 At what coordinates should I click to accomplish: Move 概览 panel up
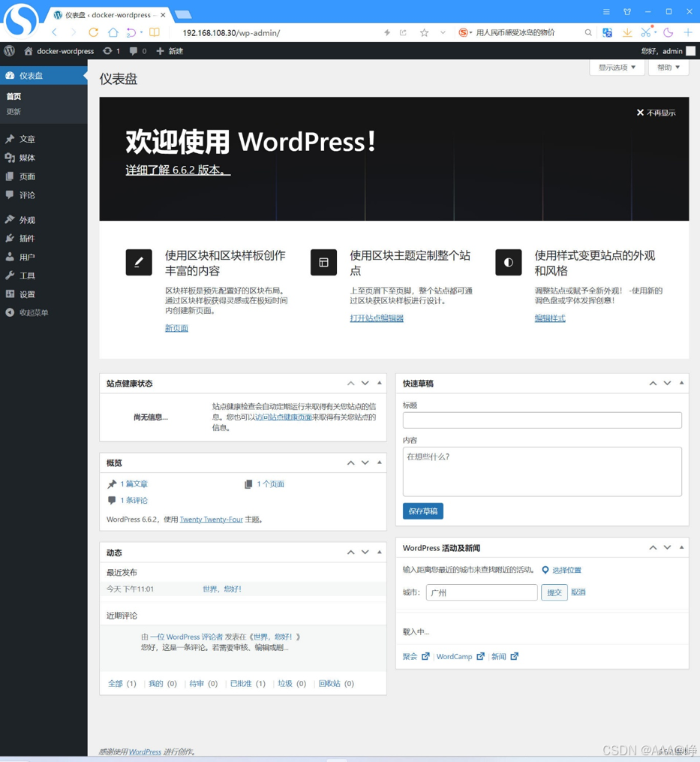[350, 462]
